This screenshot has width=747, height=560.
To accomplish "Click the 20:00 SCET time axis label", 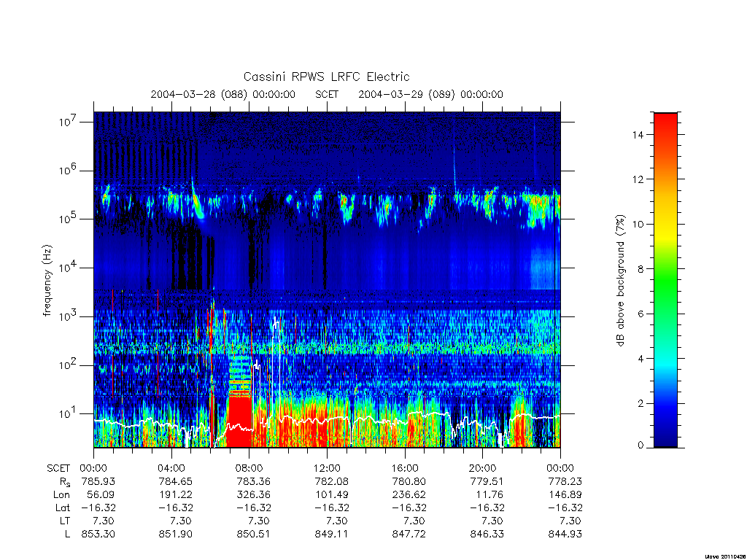I will [x=483, y=468].
